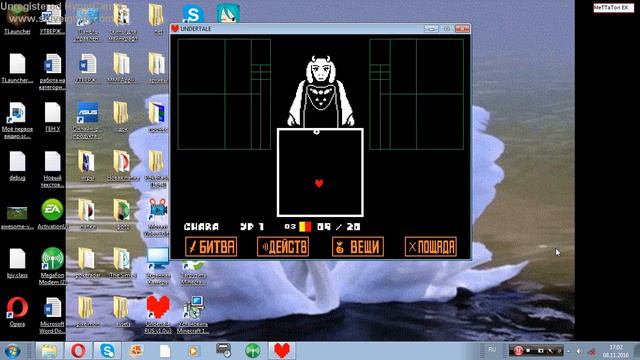Open the bjv.class file icon
Image resolution: width=640 pixels, height=360 pixels.
[x=17, y=263]
